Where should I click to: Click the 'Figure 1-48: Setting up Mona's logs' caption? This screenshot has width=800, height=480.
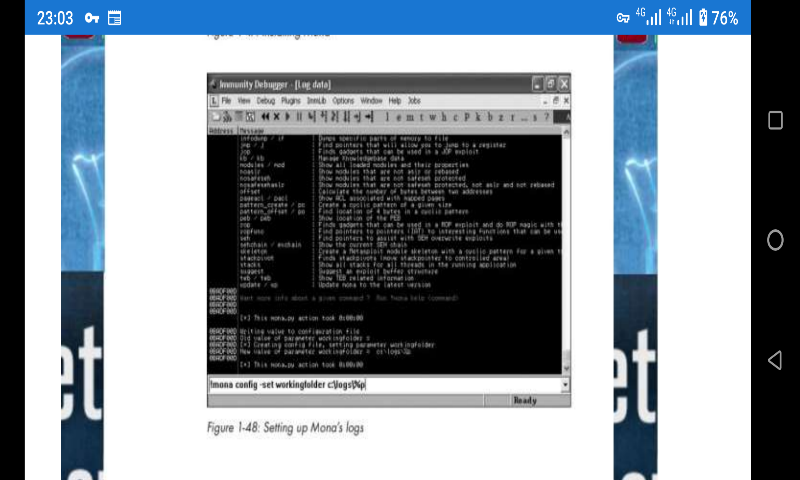click(x=285, y=427)
